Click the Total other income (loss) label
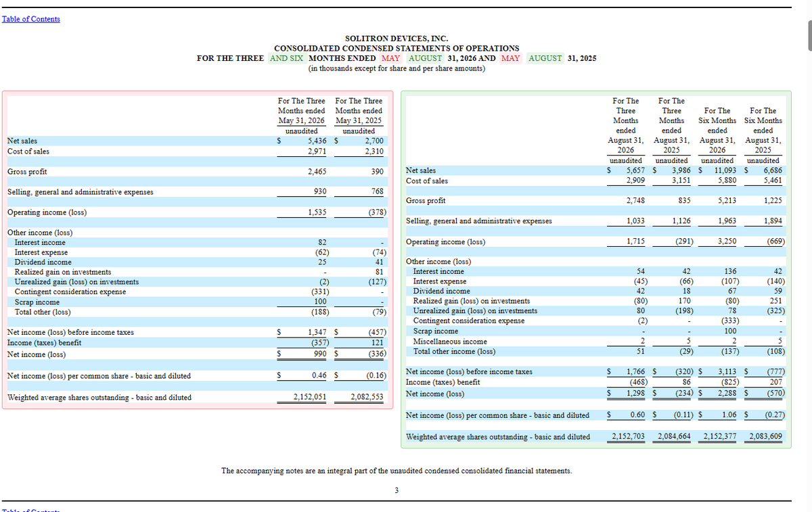The width and height of the screenshot is (812, 512). tap(454, 352)
